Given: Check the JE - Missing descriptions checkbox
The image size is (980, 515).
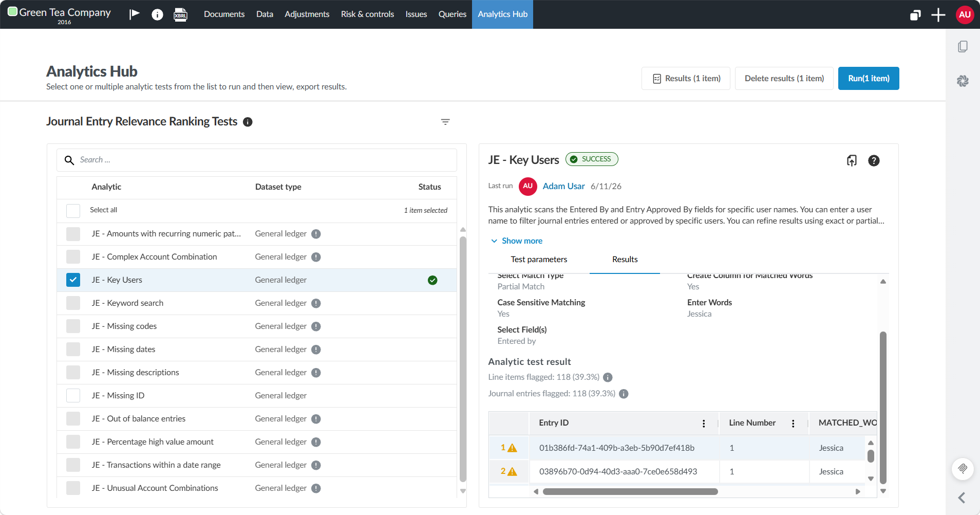Looking at the screenshot, I should pyautogui.click(x=73, y=373).
